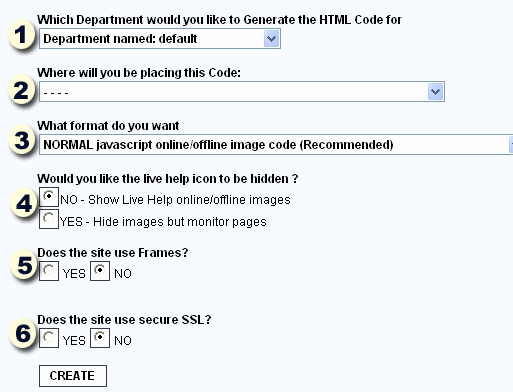Choose YES for secure SSL

click(49, 338)
